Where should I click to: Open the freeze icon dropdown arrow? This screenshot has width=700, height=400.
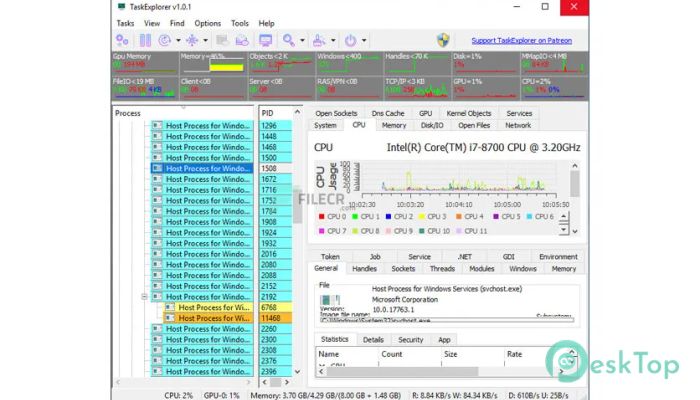point(205,41)
